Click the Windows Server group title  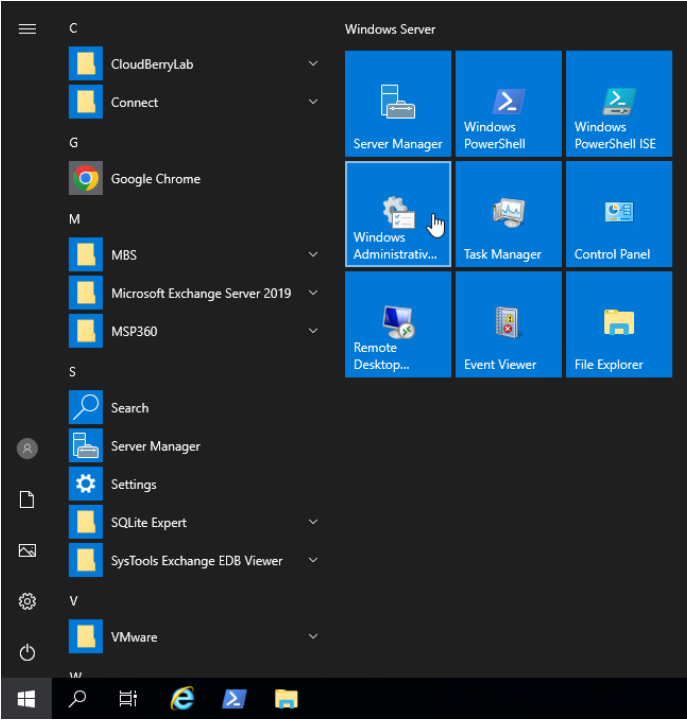390,29
